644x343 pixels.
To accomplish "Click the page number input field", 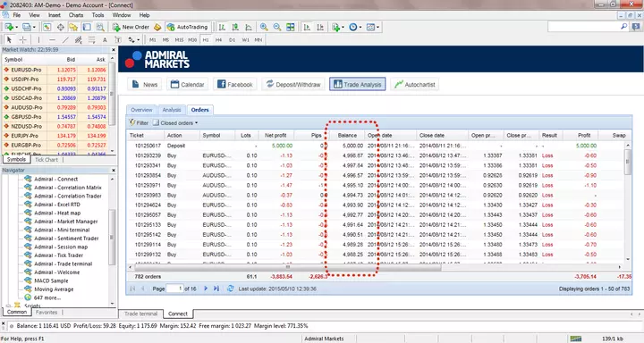I will pyautogui.click(x=174, y=289).
